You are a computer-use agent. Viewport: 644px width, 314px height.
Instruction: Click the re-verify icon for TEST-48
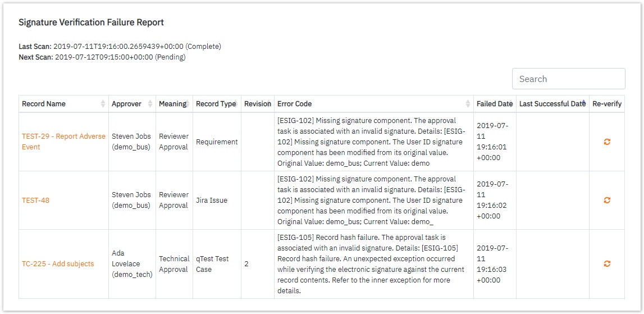[x=607, y=200]
